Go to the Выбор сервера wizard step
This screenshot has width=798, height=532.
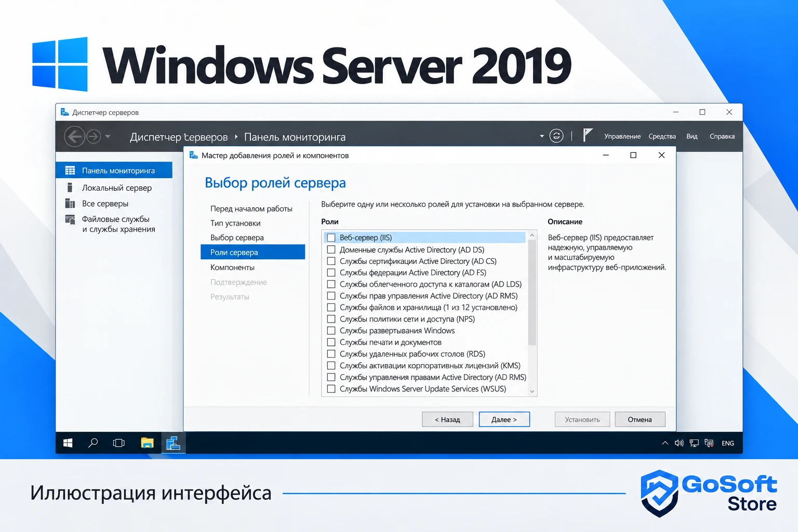(x=237, y=237)
